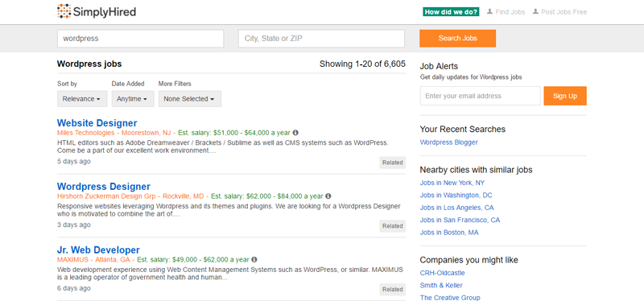
Task: Click the 3 days ago timestamp
Action: [74, 225]
